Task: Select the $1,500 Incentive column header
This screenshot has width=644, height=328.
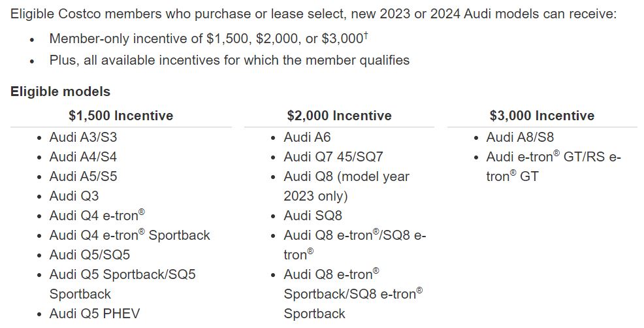Action: [x=121, y=116]
